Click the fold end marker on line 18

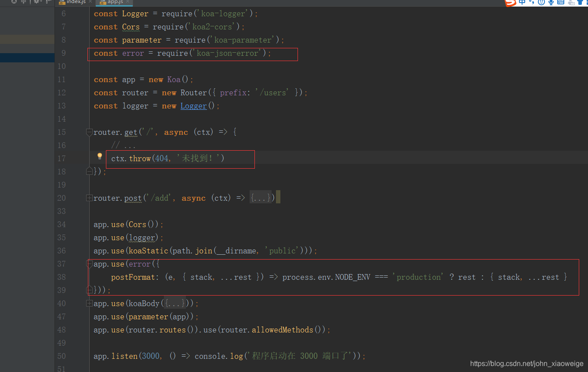(90, 171)
